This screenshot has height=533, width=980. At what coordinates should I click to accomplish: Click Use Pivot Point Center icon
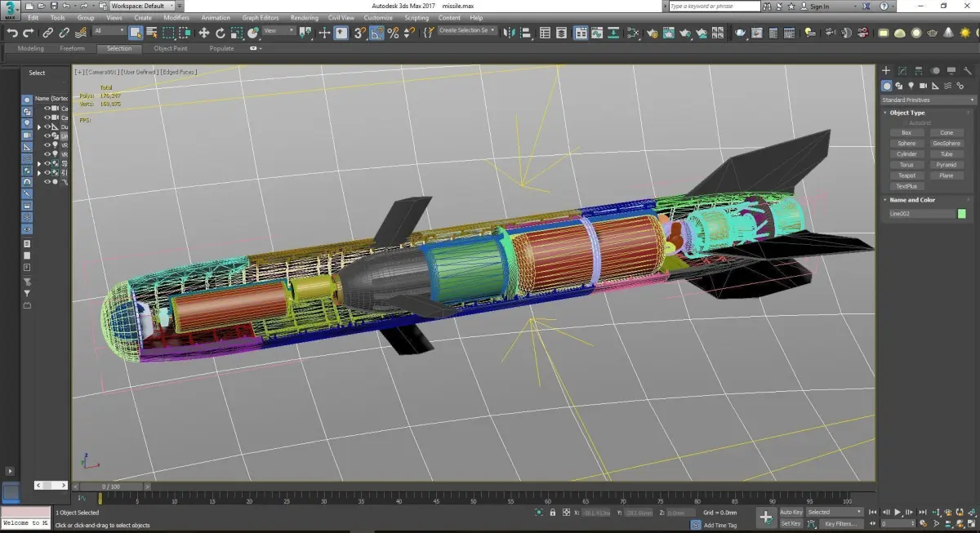pos(305,33)
